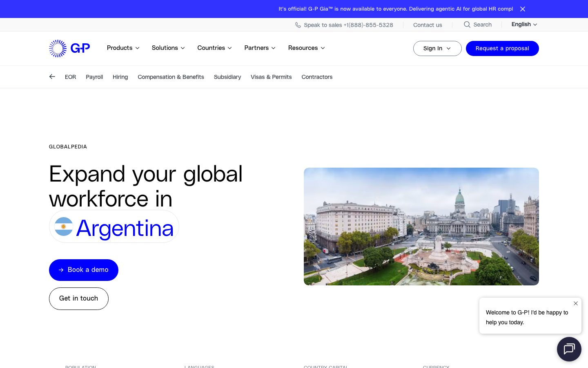
Task: Click the search magnifier icon
Action: tap(467, 25)
